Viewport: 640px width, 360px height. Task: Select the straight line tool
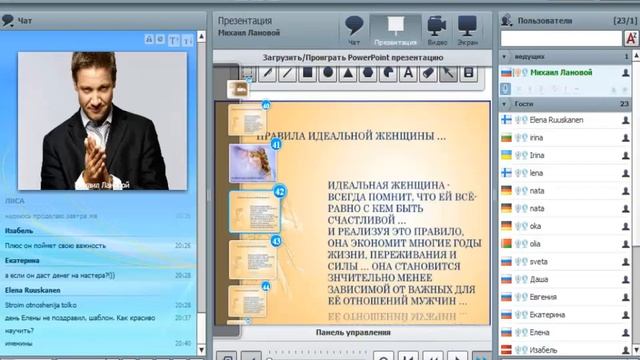[287, 73]
